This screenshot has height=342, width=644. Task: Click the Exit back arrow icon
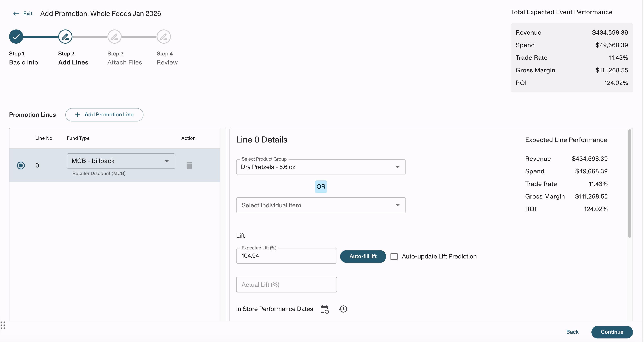[16, 14]
